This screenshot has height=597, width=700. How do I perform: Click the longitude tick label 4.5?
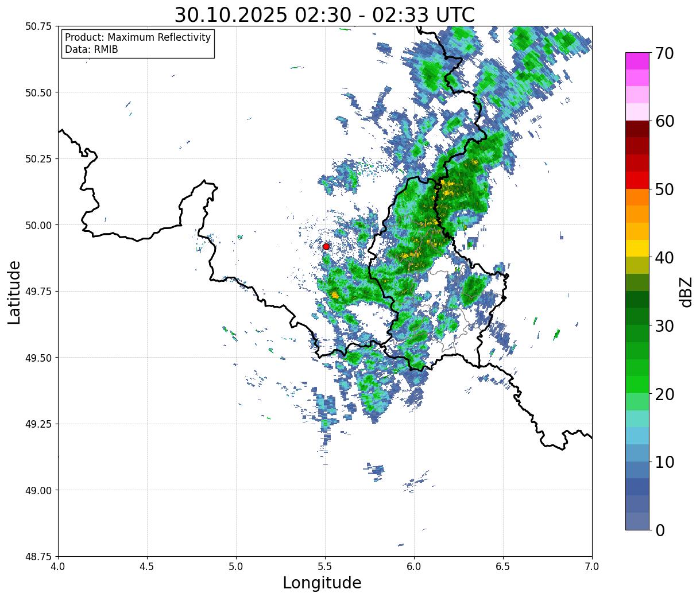(x=147, y=567)
